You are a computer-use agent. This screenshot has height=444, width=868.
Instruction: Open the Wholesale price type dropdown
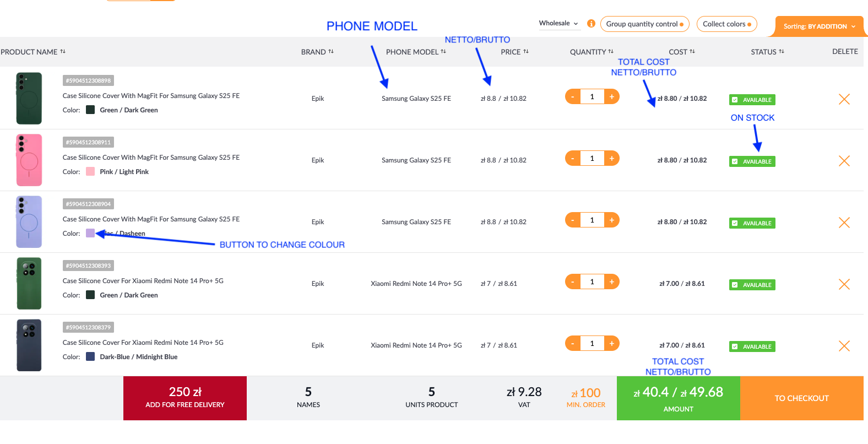(x=558, y=23)
